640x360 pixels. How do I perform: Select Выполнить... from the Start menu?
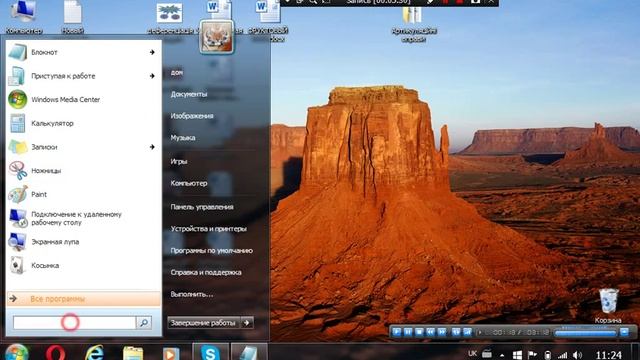coord(192,294)
